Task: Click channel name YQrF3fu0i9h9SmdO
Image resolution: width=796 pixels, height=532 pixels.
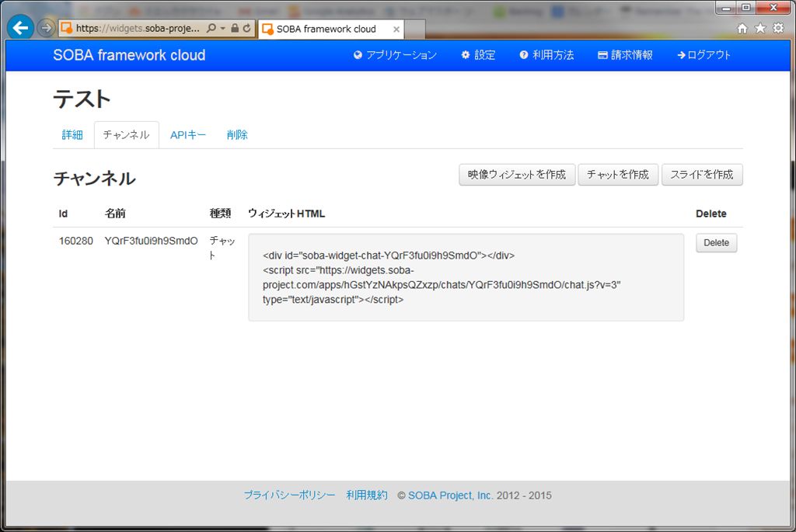Action: coord(152,241)
